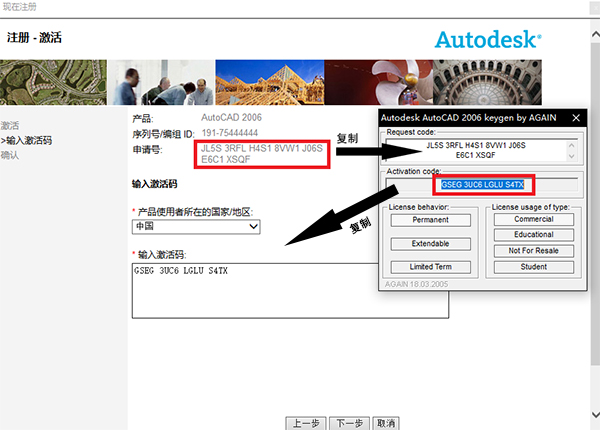Click the Extendable license button
Screen dimensions: 600x430
point(430,244)
